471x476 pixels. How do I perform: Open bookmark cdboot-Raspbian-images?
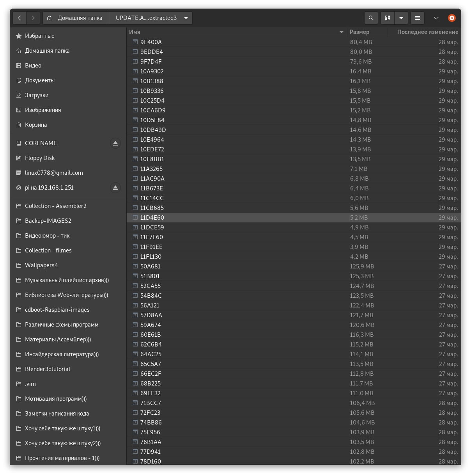pyautogui.click(x=68, y=310)
